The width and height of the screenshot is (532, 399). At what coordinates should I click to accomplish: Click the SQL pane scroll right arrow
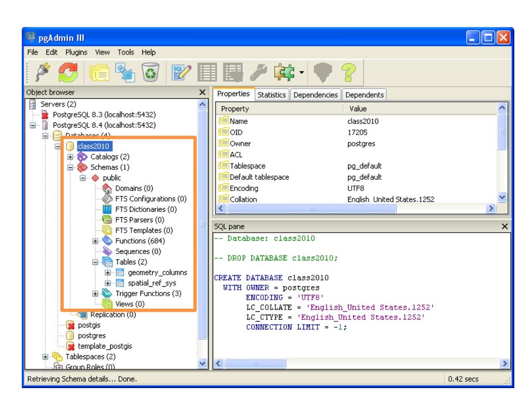(504, 364)
